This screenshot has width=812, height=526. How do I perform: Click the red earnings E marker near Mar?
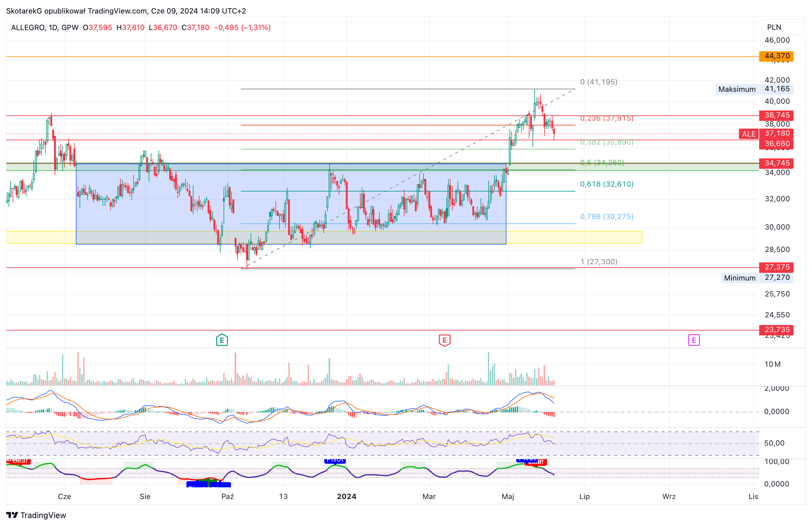444,340
